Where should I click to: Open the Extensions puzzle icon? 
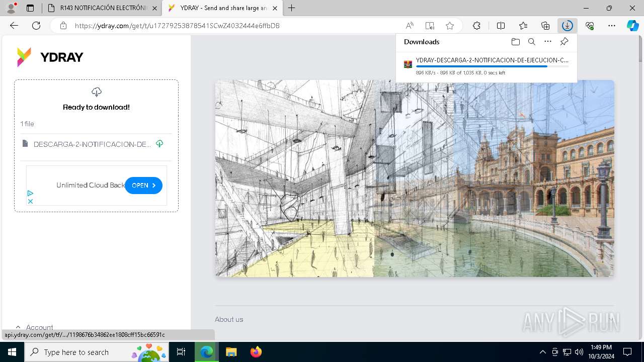pos(476,26)
